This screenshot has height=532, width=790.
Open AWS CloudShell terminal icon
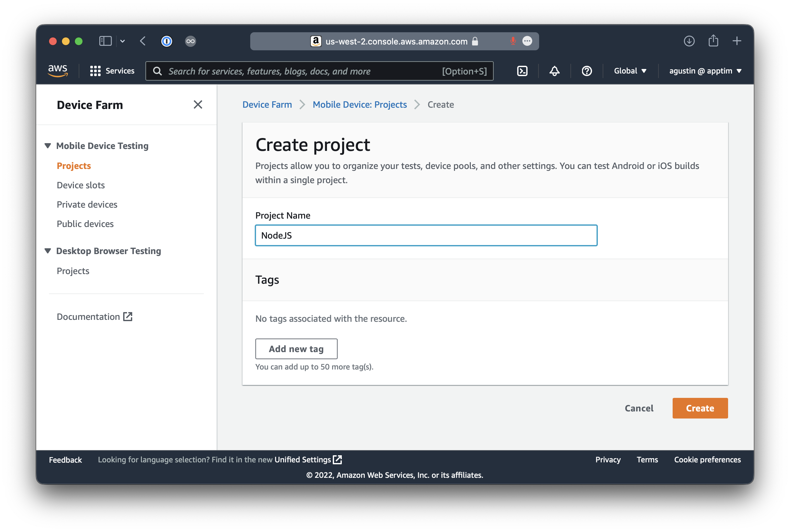pos(522,71)
